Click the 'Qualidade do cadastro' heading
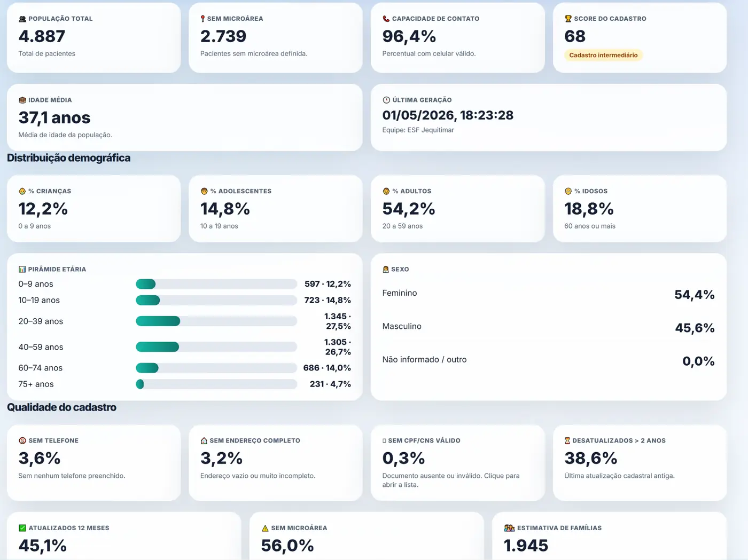This screenshot has height=560, width=748. click(61, 407)
